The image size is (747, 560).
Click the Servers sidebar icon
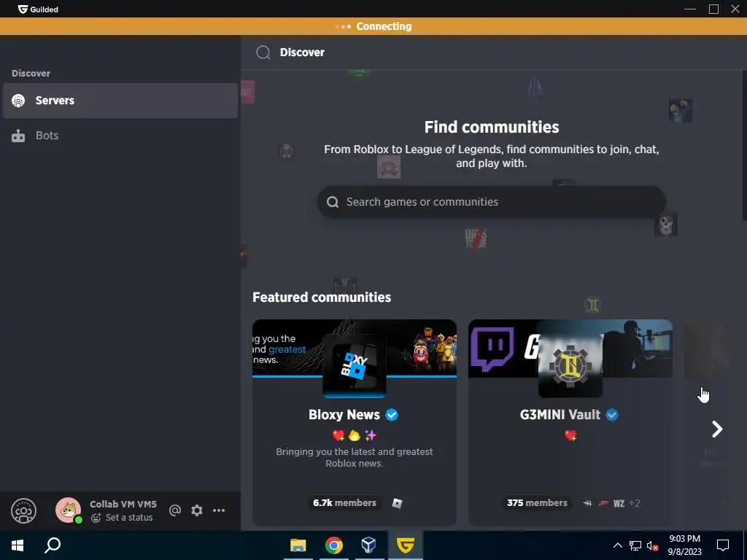pos(18,101)
